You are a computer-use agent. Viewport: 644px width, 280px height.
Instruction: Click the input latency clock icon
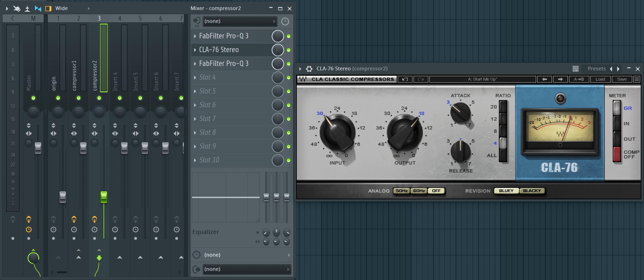285,22
